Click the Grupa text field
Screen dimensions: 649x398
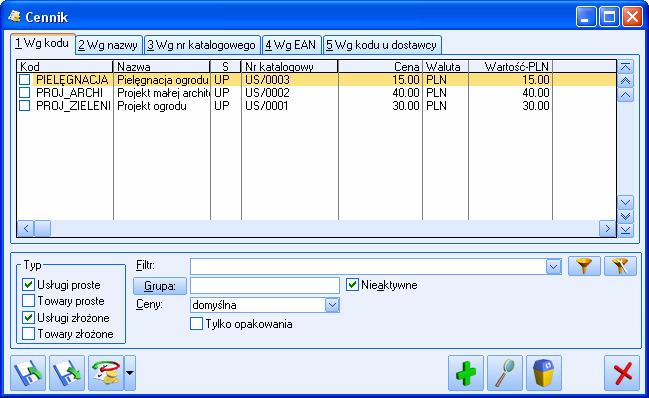[x=265, y=285]
